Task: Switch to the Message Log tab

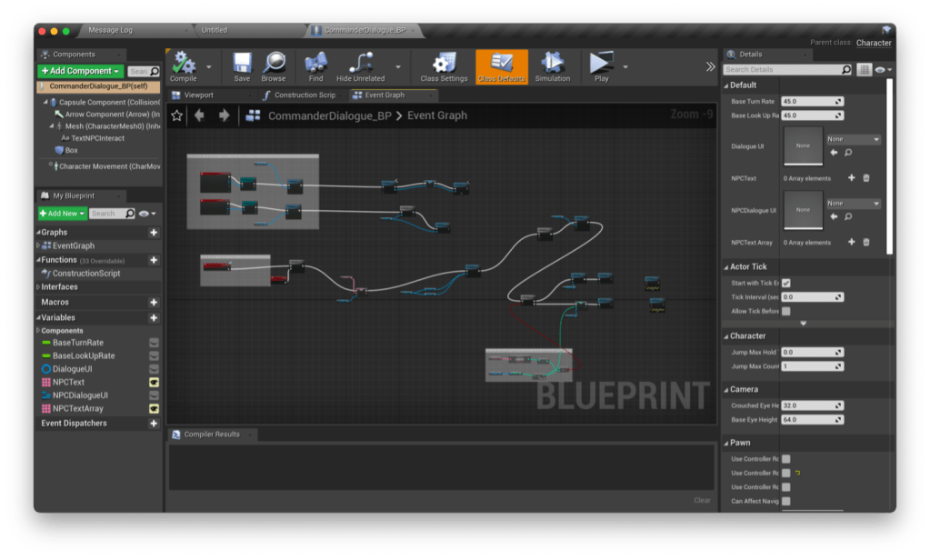Action: click(x=111, y=30)
